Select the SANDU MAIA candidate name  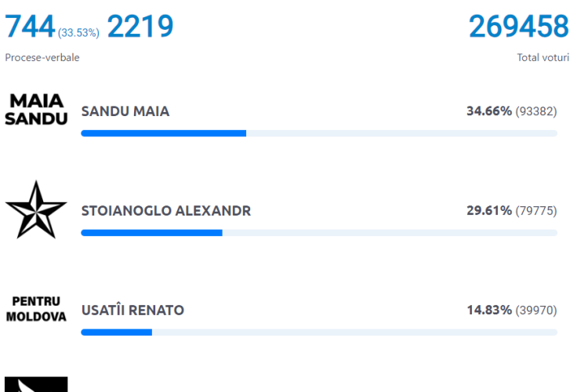(125, 111)
